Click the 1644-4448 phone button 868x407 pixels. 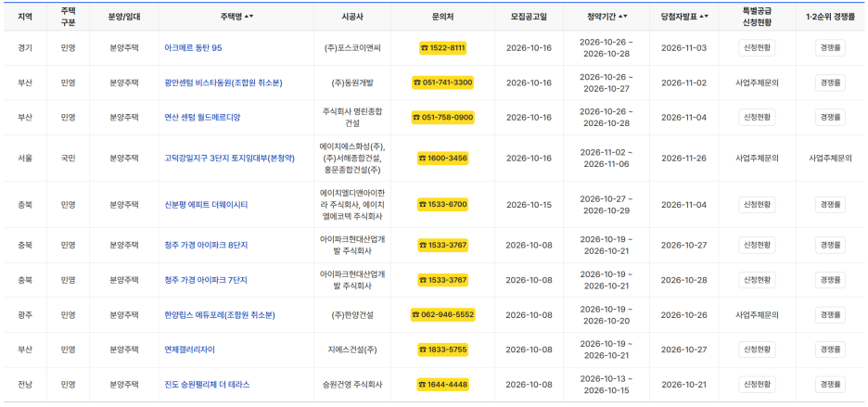(x=443, y=385)
